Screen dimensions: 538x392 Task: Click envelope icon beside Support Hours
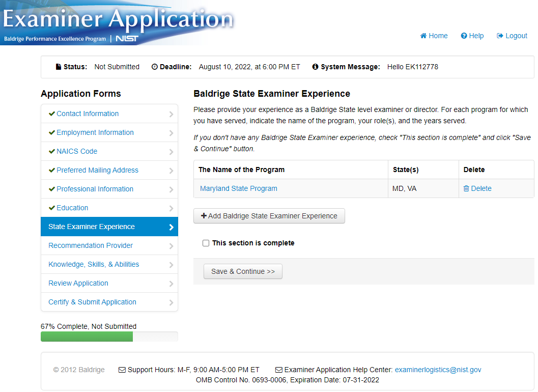point(122,370)
